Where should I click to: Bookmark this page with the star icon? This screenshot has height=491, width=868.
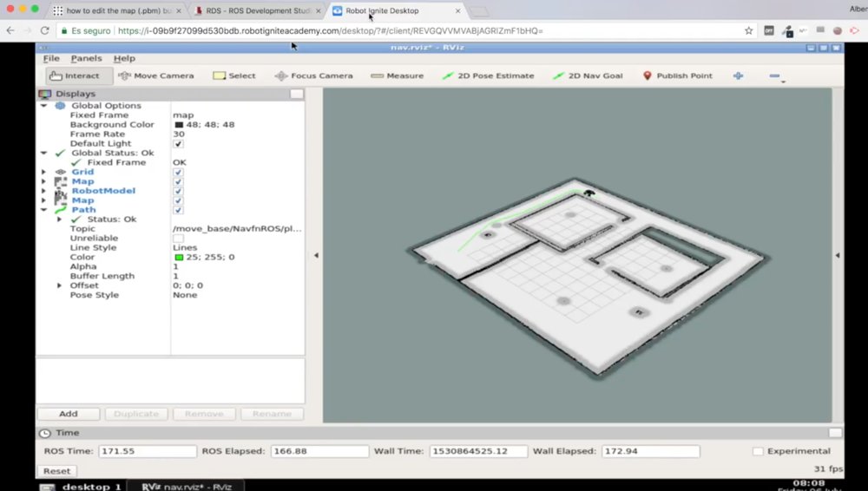coord(748,31)
